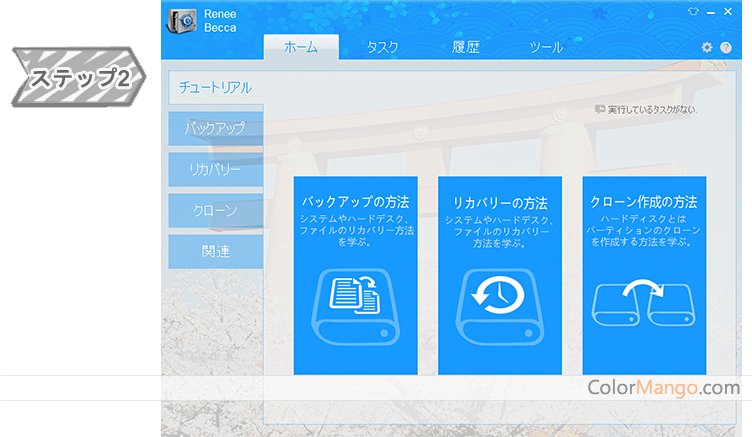
Task: Open the skin shirt icon in title bar
Action: (693, 12)
